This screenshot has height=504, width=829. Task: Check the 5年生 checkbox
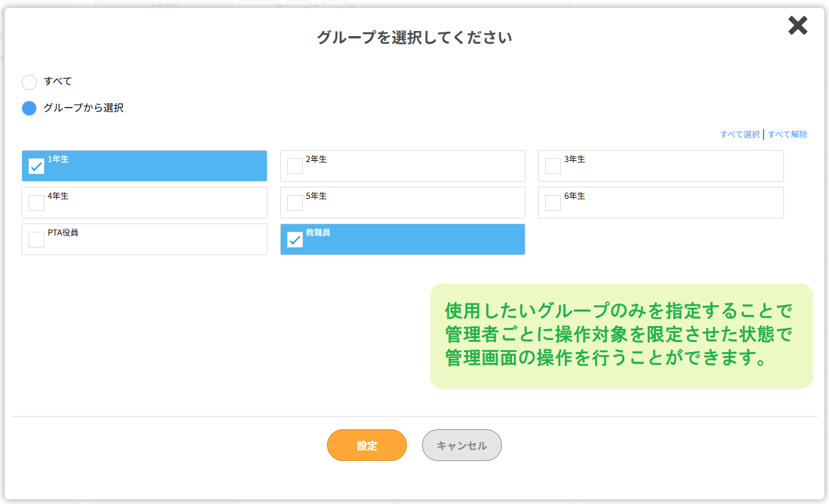295,203
